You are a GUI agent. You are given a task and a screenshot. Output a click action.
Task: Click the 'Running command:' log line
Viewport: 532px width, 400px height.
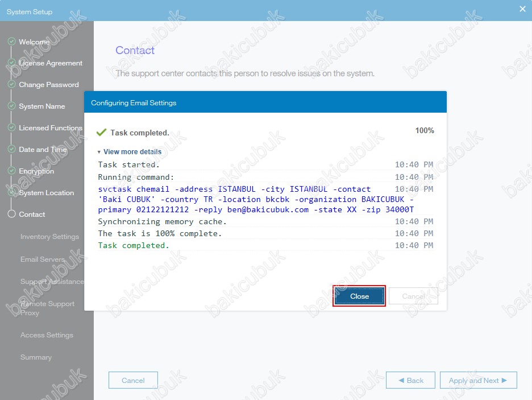point(136,178)
